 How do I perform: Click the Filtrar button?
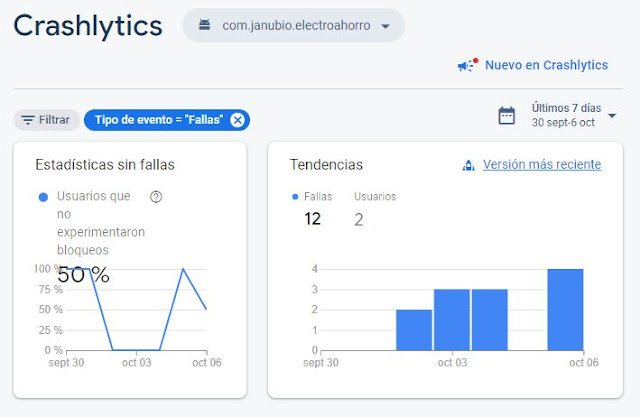pos(46,120)
